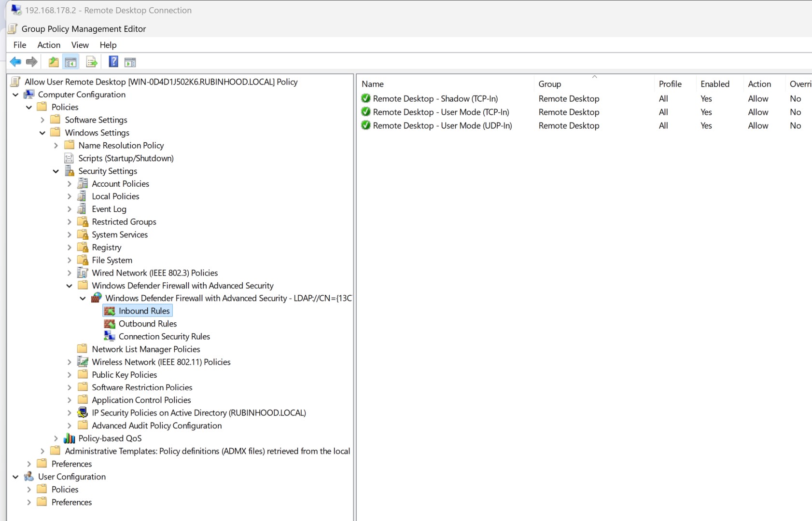812x521 pixels.
Task: Click the IP Security Policies icon
Action: tap(83, 413)
